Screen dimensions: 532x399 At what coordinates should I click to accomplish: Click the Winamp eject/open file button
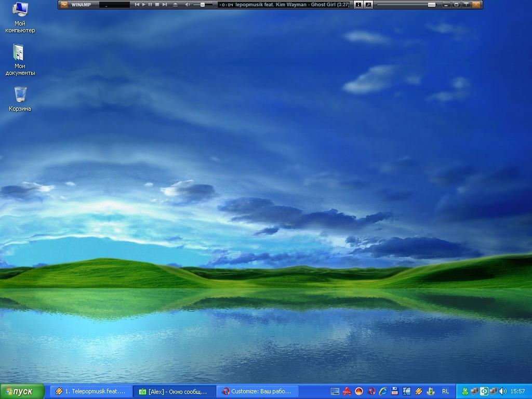[x=175, y=5]
